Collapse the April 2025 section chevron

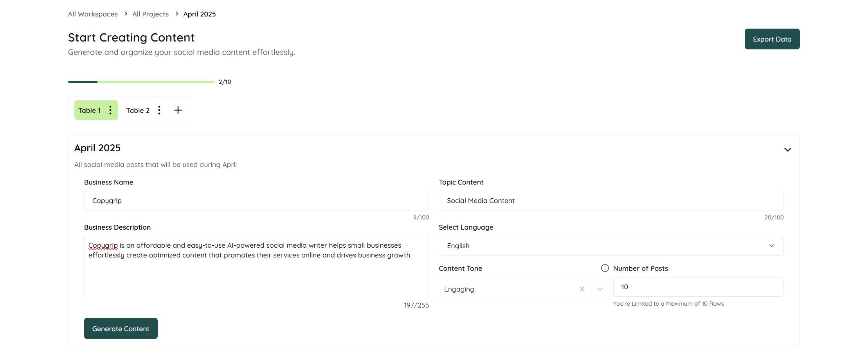[x=787, y=150]
